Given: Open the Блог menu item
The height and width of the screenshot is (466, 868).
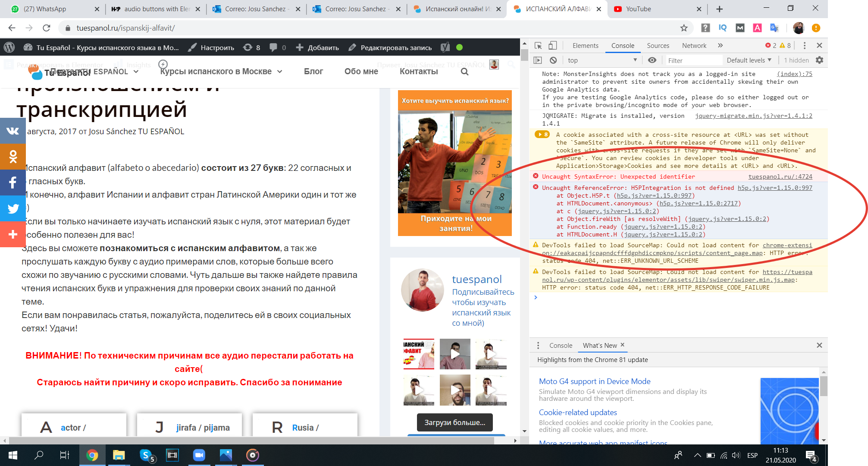Looking at the screenshot, I should [x=313, y=72].
